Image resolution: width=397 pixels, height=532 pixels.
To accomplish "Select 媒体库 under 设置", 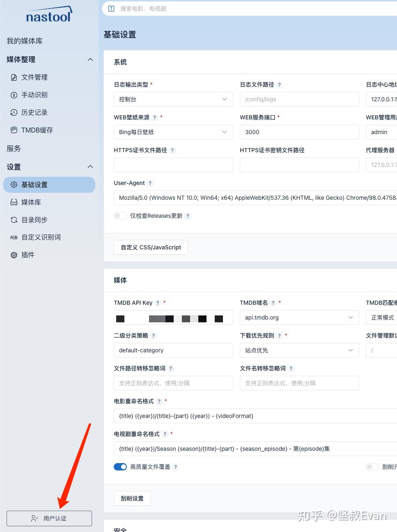I will 31,202.
